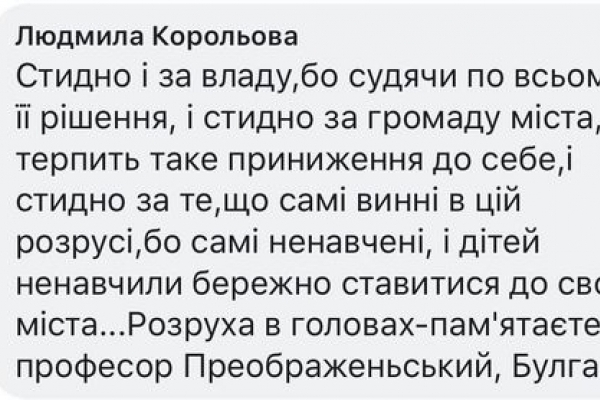Open Людмила Корольова's profile name link
Screen dimensions: 600x400
point(157,37)
